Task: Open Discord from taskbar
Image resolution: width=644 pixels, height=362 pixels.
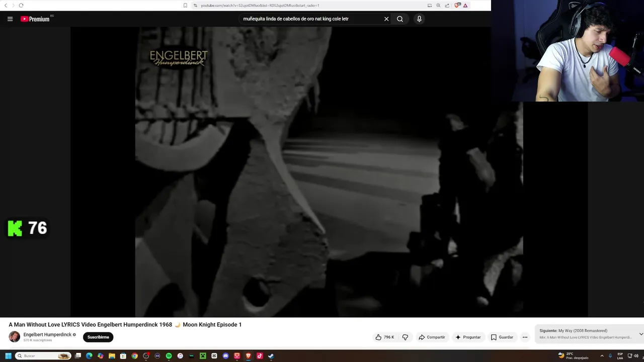Action: pos(225,356)
